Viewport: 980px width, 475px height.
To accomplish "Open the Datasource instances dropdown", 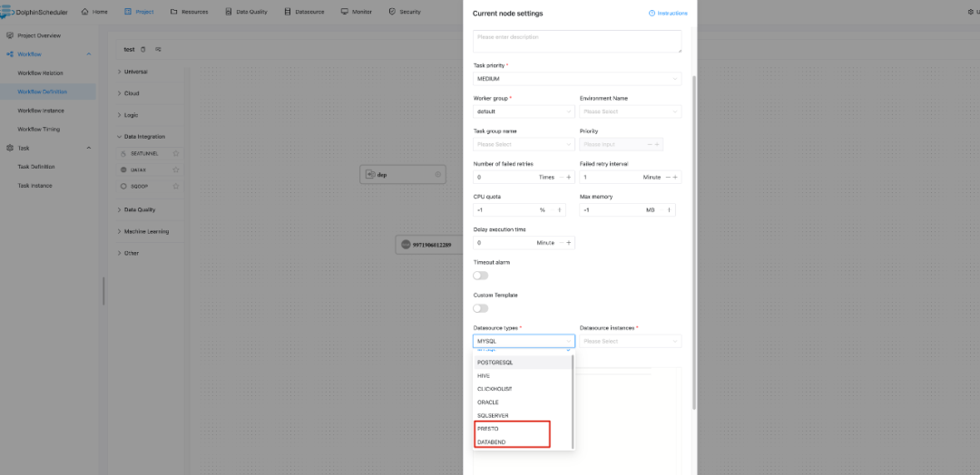I will click(631, 342).
